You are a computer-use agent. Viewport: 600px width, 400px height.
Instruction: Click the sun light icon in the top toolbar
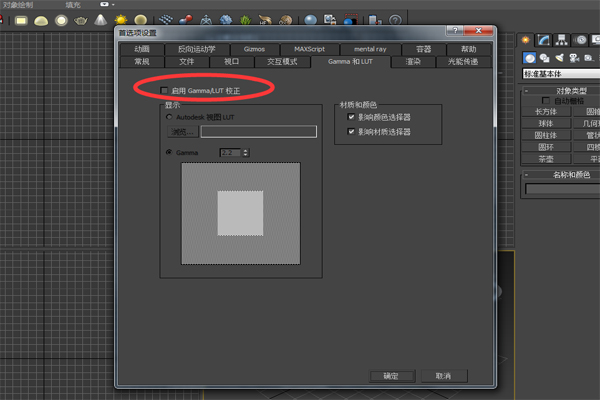click(x=121, y=19)
